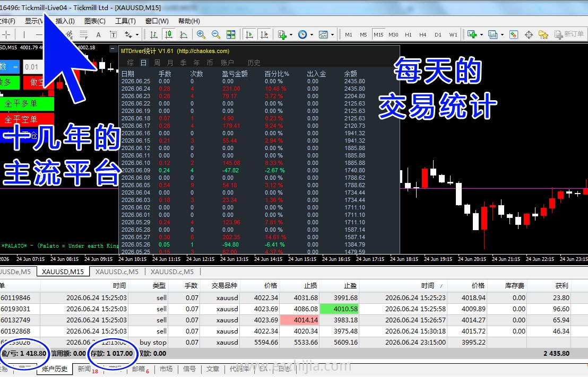Minimize the MTDriver statistics panel
This screenshot has height=377, width=588.
(x=113, y=49)
